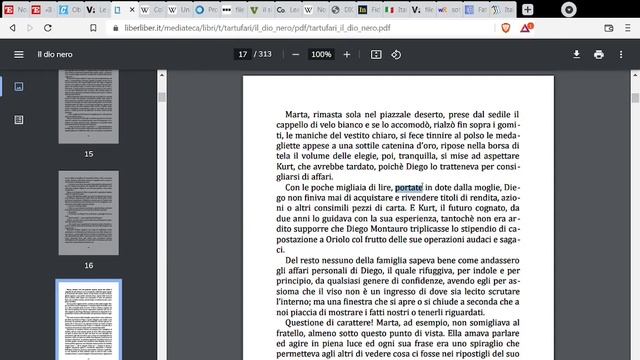
Task: Switch to the green V icon tab
Action: [260, 10]
